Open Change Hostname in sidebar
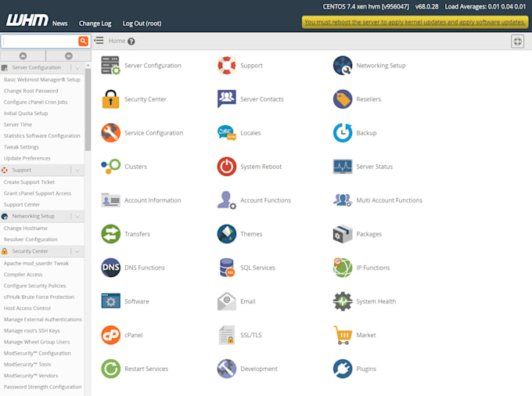This screenshot has height=396, width=532. pos(26,229)
